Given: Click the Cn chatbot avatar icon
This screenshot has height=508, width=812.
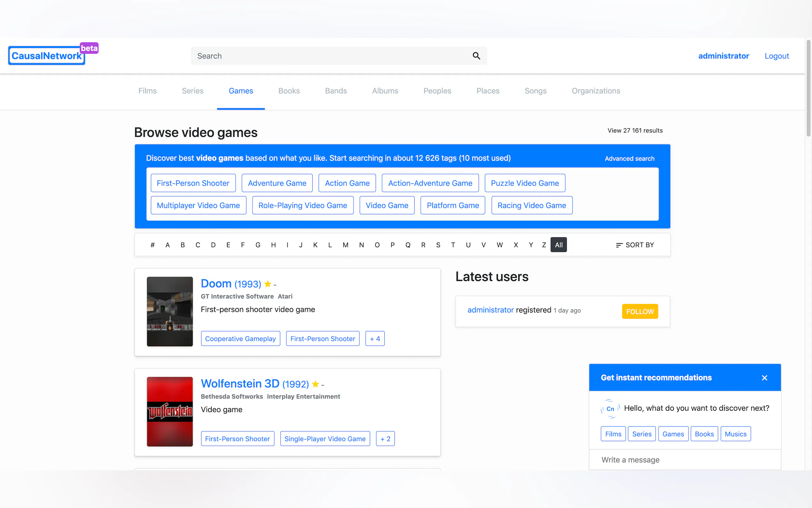Looking at the screenshot, I should 610,409.
